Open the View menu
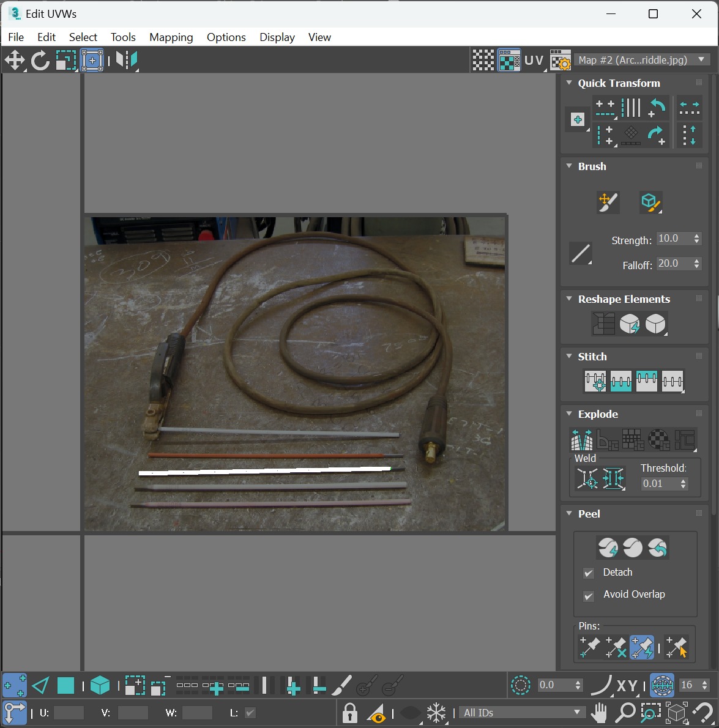 (319, 37)
